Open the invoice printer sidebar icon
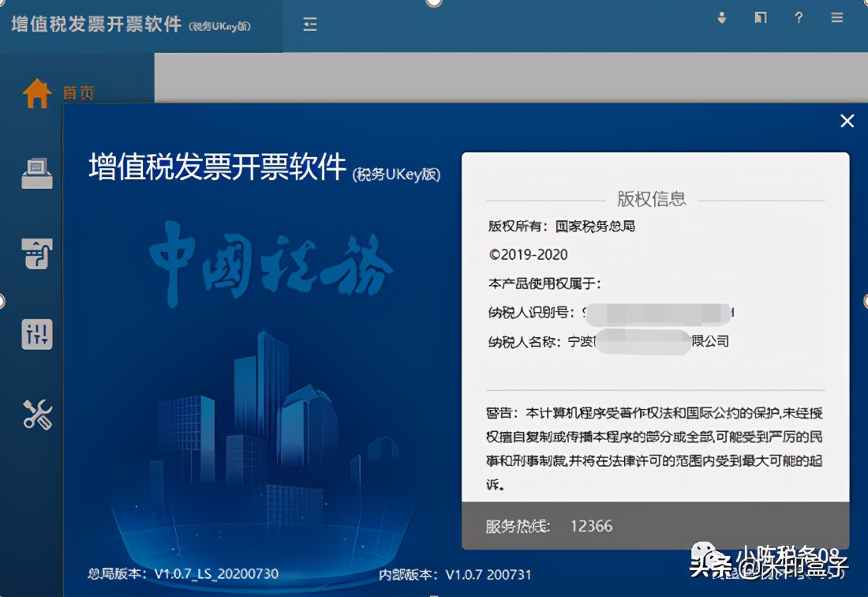Image resolution: width=868 pixels, height=597 pixels. [37, 174]
